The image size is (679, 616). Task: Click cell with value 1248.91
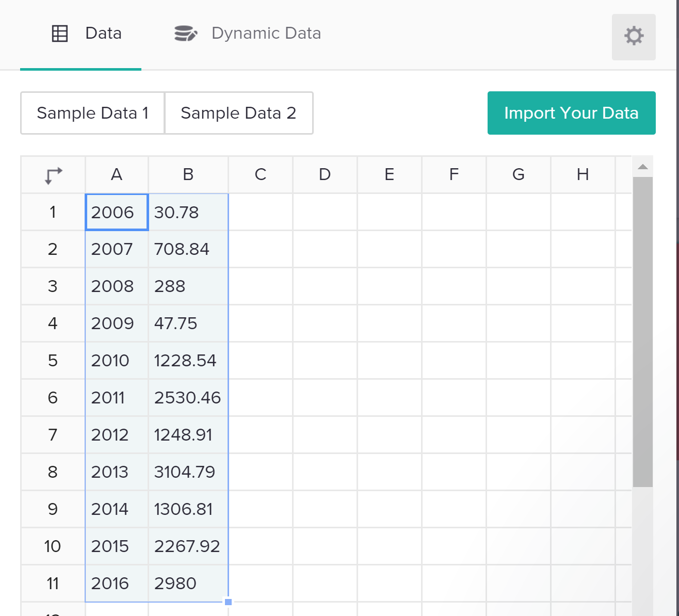[188, 435]
